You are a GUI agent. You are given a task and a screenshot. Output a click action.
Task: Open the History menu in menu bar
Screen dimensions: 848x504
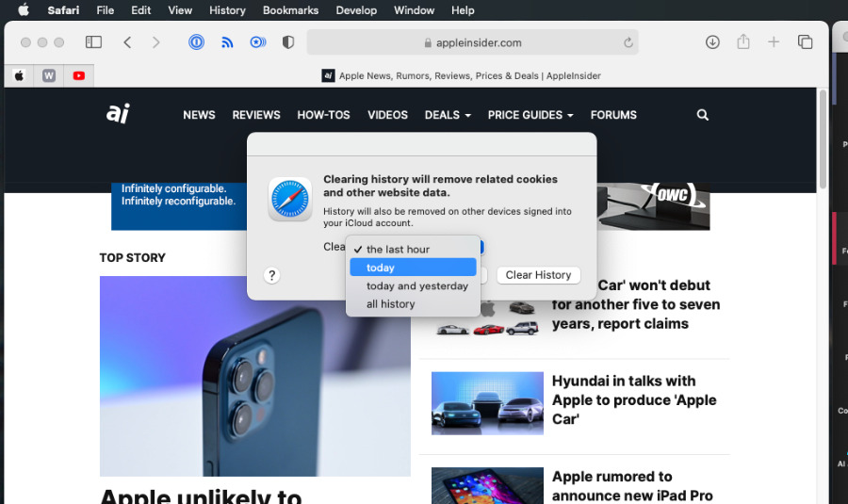tap(227, 10)
